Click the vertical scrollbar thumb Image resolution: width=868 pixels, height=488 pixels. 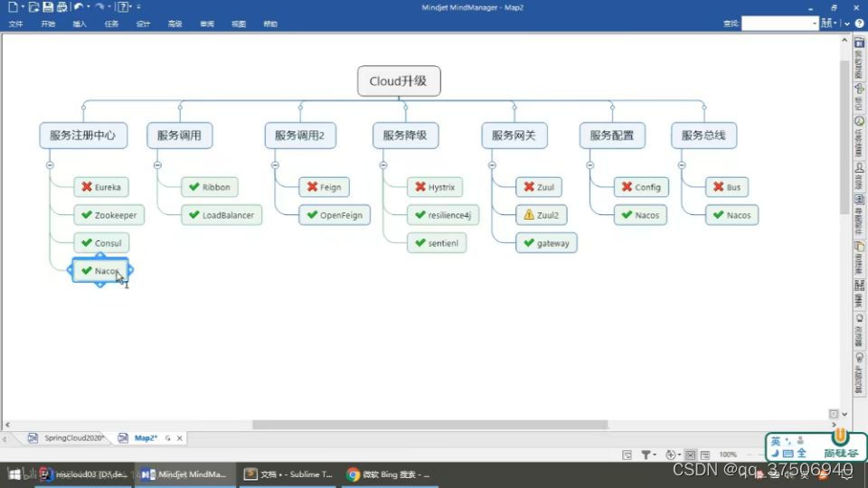(844, 136)
